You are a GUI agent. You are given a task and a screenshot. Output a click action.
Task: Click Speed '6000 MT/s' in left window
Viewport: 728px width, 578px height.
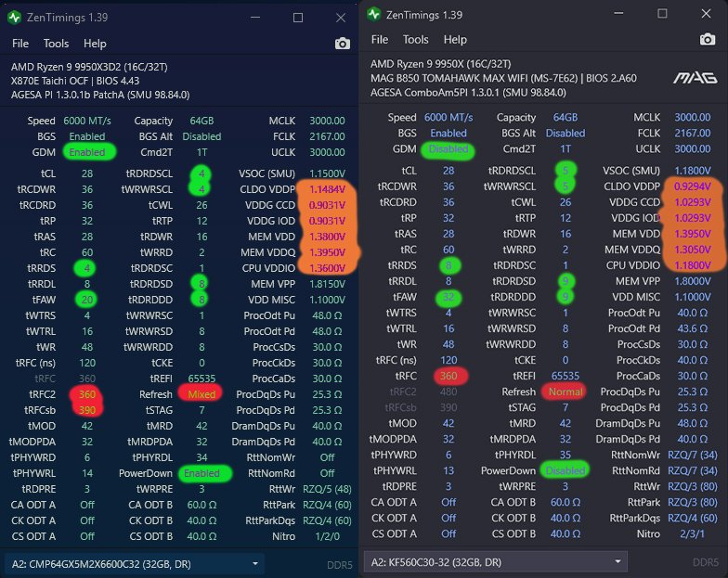[87, 121]
